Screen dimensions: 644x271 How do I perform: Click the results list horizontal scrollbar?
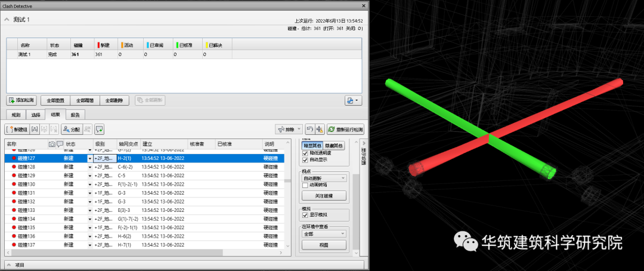pos(117,252)
